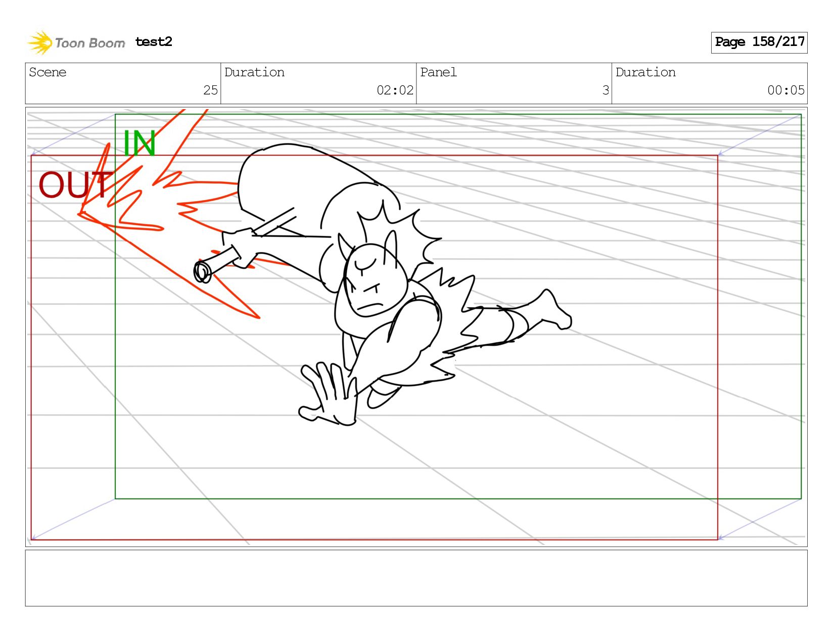Click the scene duration '02:02'

coord(395,90)
